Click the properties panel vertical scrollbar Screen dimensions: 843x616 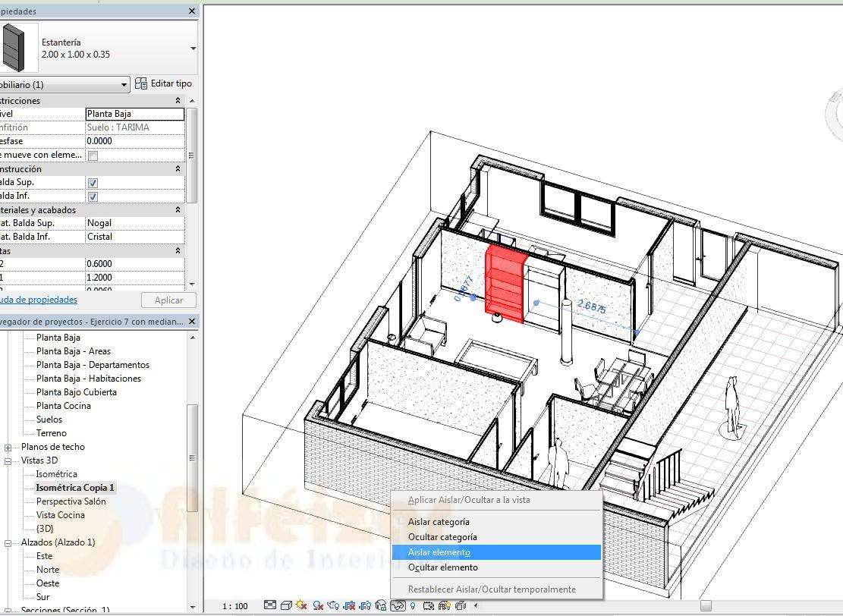[x=191, y=156]
